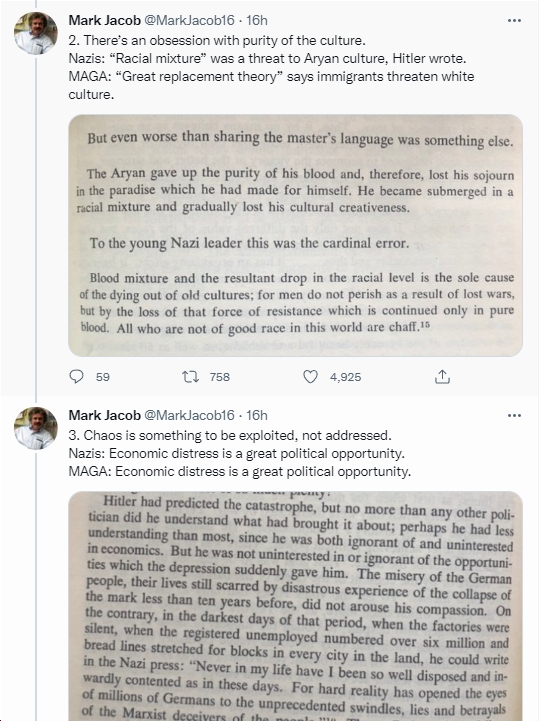View the 59 replies count
The height and width of the screenshot is (721, 552).
[x=103, y=377]
